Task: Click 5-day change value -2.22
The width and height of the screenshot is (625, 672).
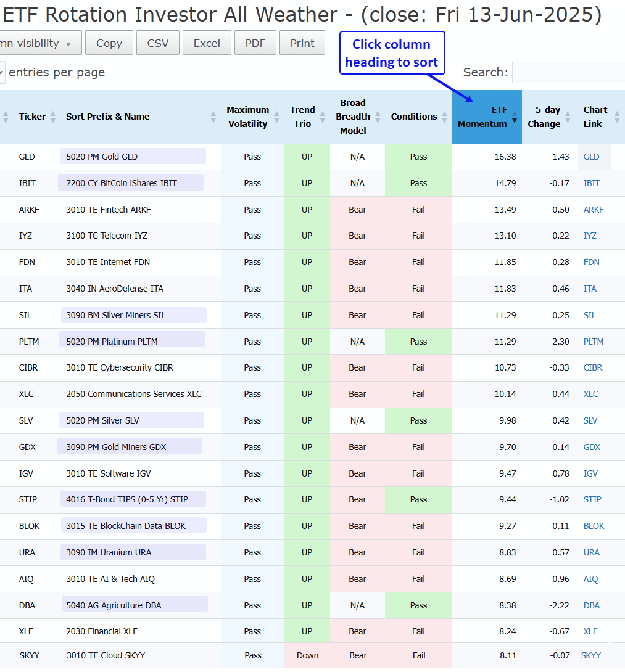Action: 559,606
